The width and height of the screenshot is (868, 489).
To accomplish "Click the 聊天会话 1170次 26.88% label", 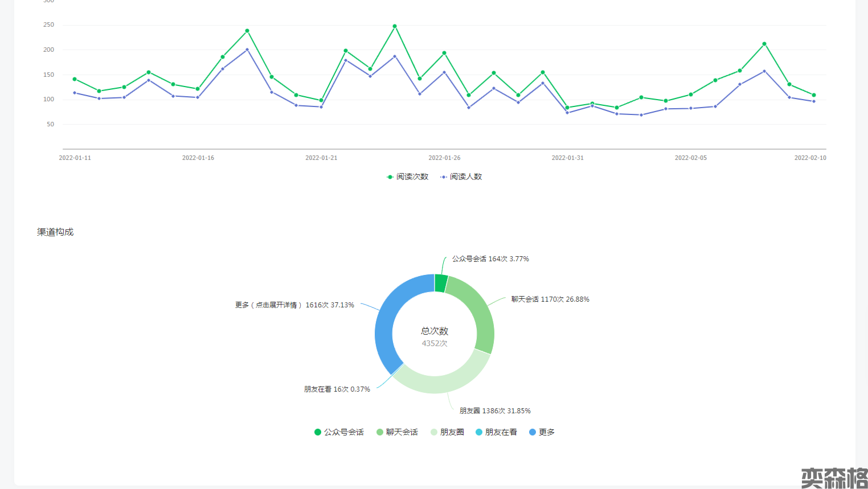I will [550, 299].
